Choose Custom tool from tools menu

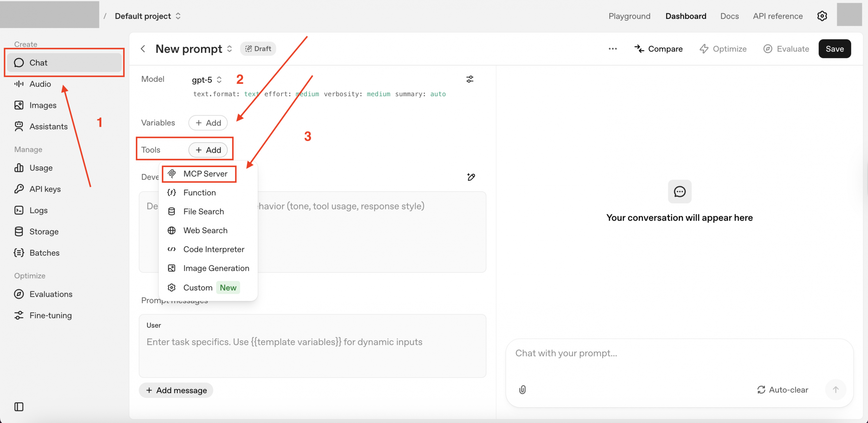pyautogui.click(x=208, y=288)
